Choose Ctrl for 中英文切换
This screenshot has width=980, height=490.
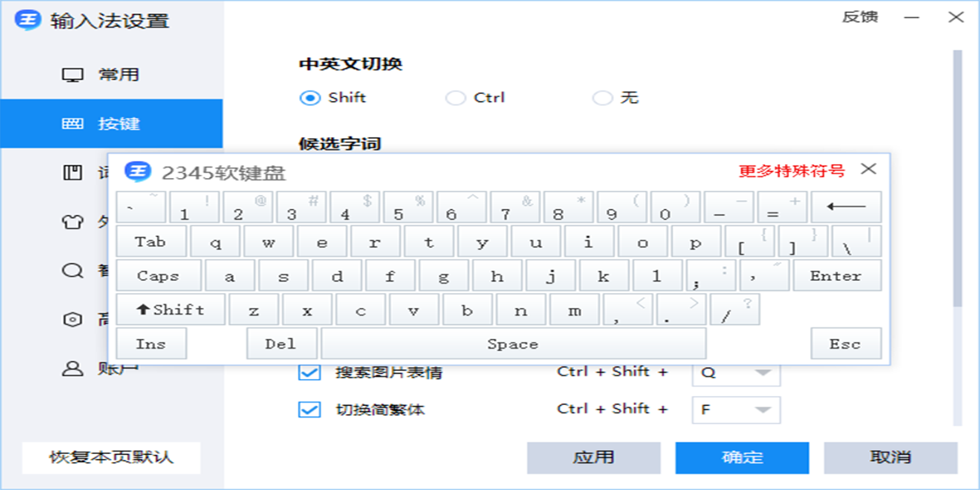coord(455,97)
